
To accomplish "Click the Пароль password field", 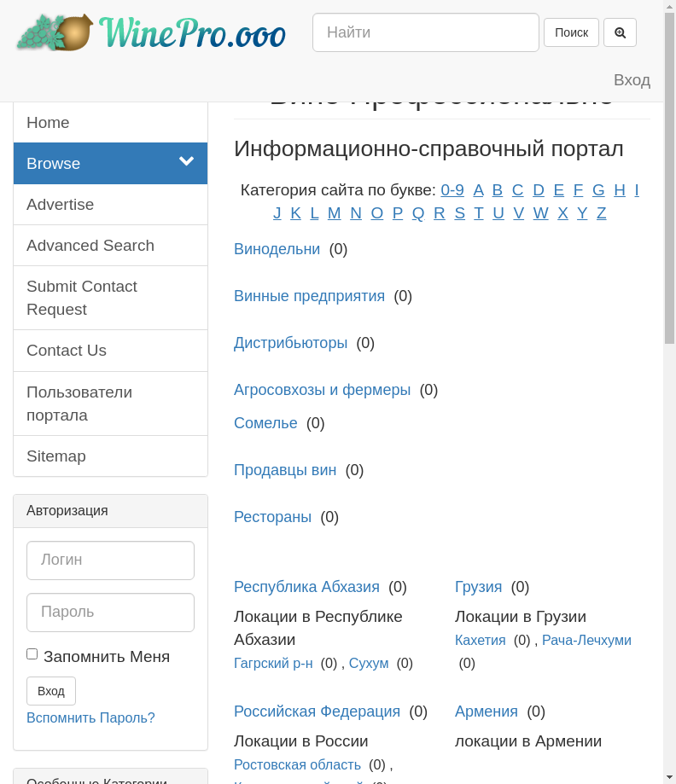I will point(110,613).
